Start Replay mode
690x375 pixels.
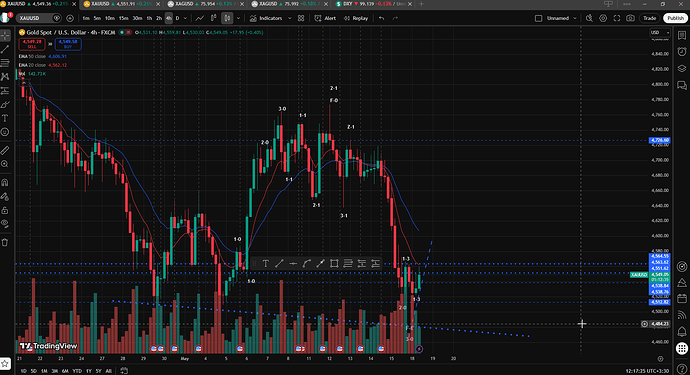click(356, 18)
